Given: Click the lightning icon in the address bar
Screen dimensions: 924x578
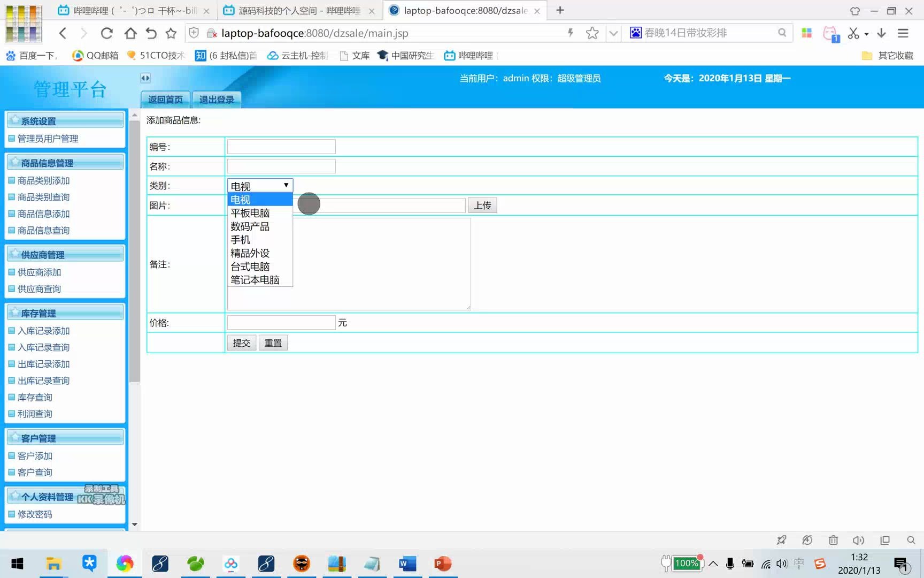Looking at the screenshot, I should click(570, 33).
